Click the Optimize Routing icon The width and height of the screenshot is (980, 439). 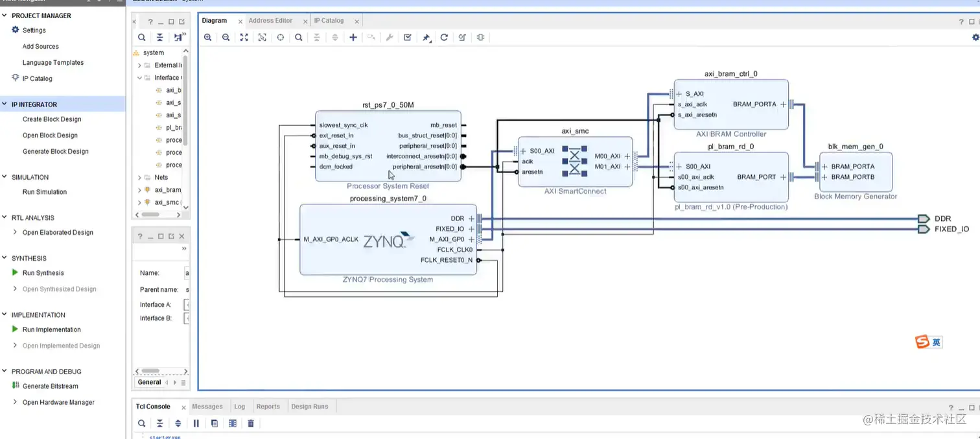pos(462,38)
